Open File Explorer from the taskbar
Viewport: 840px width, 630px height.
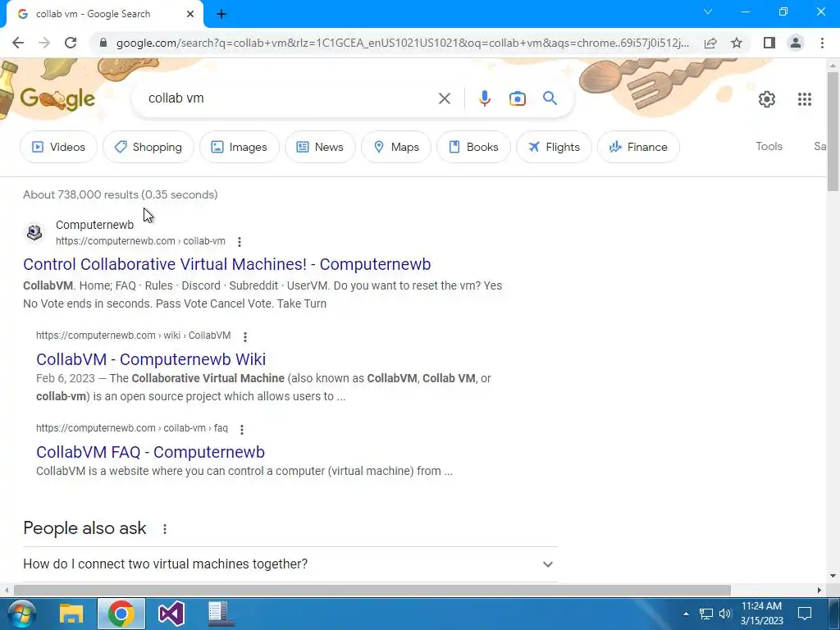[x=71, y=614]
